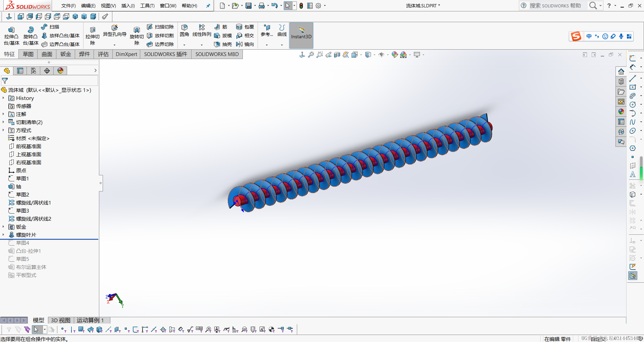Image resolution: width=644 pixels, height=342 pixels.
Task: Toggle Sogou IME Chinese/English mode
Action: [589, 36]
